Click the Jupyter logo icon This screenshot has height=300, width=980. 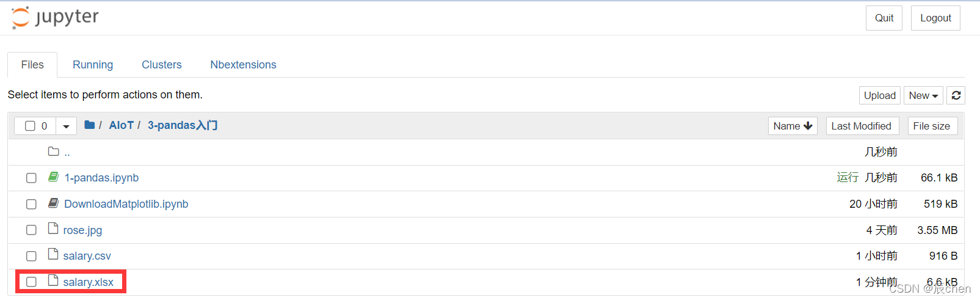(20, 18)
